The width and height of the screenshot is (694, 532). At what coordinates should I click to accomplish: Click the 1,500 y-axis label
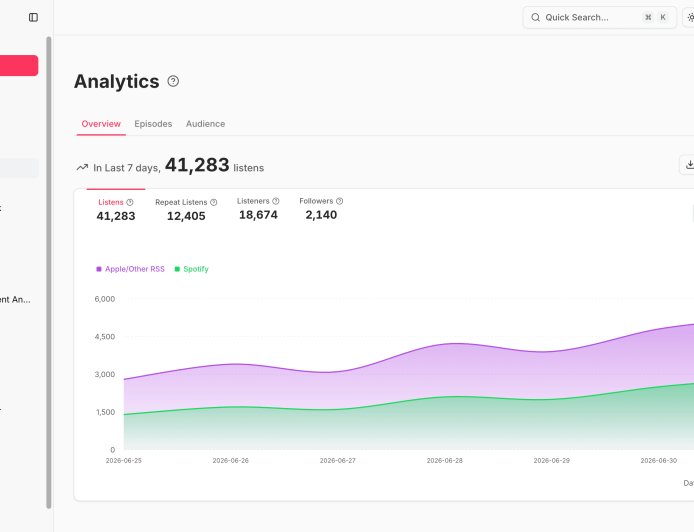105,412
